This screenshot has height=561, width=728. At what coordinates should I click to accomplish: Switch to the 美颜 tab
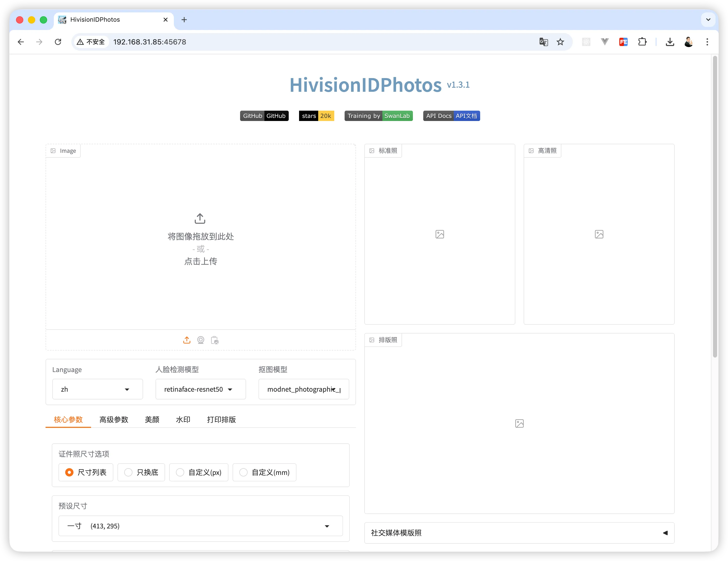(152, 419)
